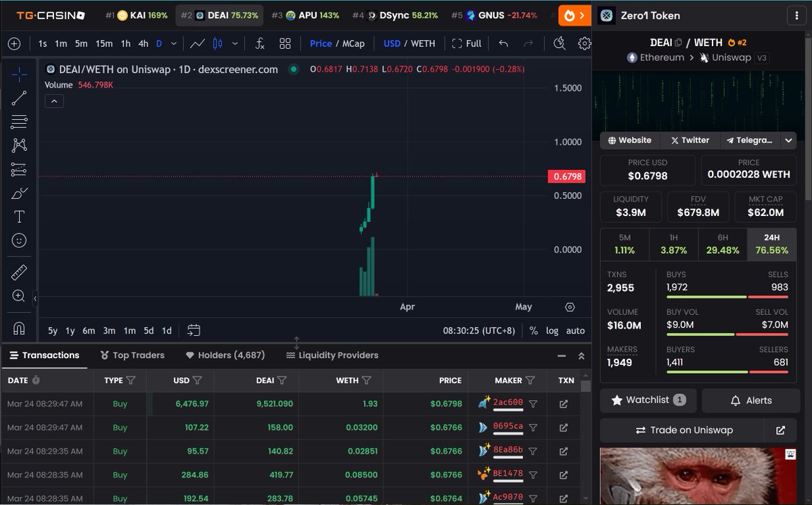Toggle log scale on the chart

[x=552, y=330]
